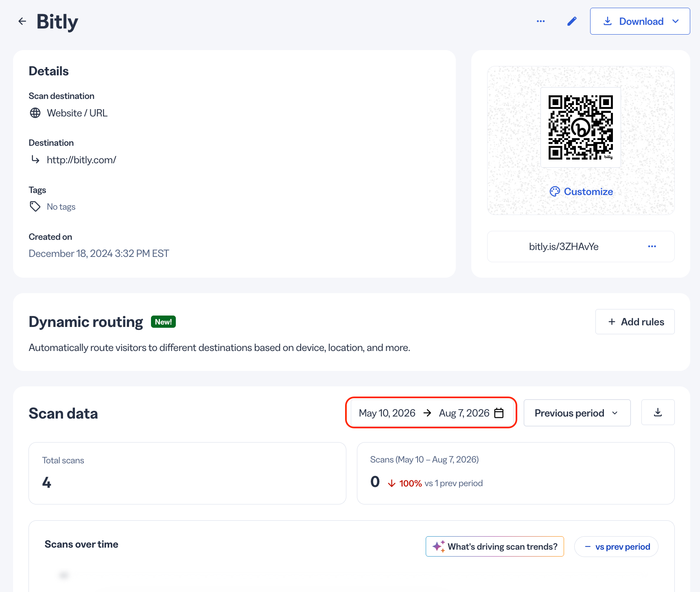Click the QR code image

(x=581, y=127)
